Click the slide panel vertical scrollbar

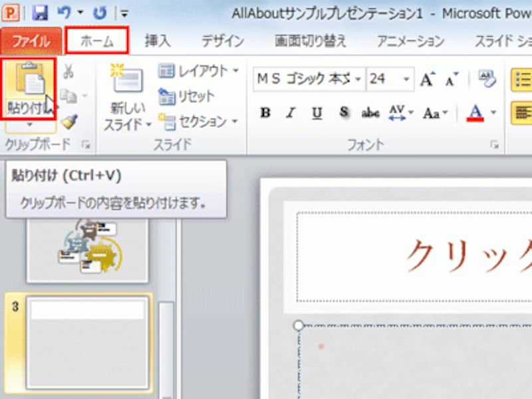pyautogui.click(x=166, y=350)
